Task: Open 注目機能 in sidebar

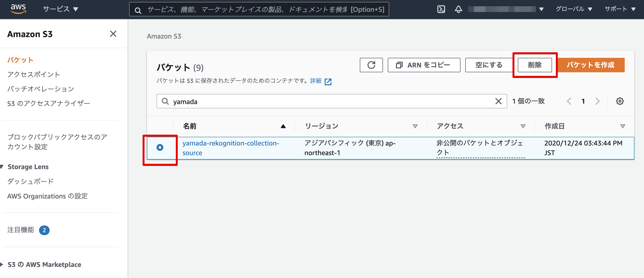Action: pyautogui.click(x=20, y=230)
